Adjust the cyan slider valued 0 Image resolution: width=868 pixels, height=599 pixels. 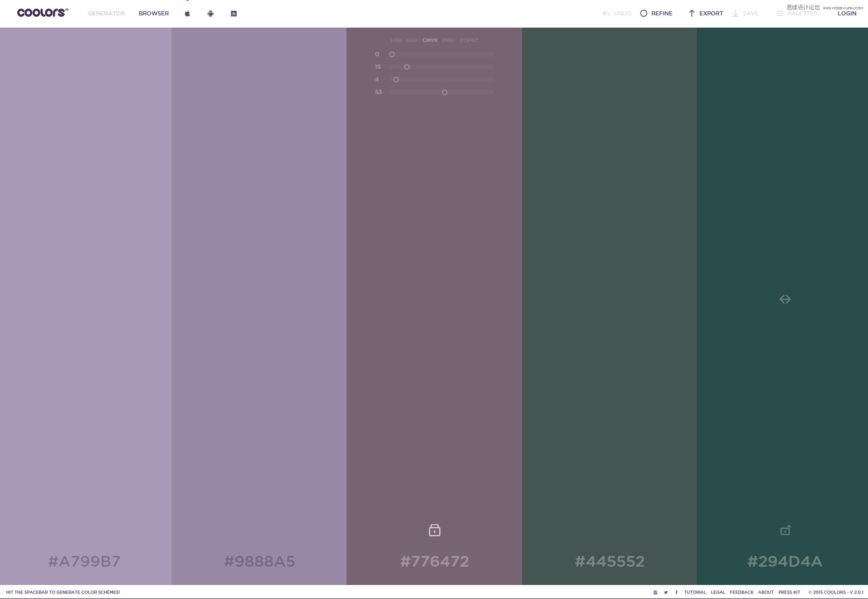[x=442, y=54]
